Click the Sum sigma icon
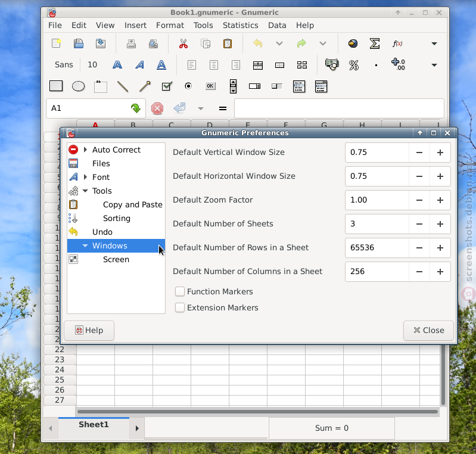This screenshot has width=476, height=454. click(x=375, y=43)
